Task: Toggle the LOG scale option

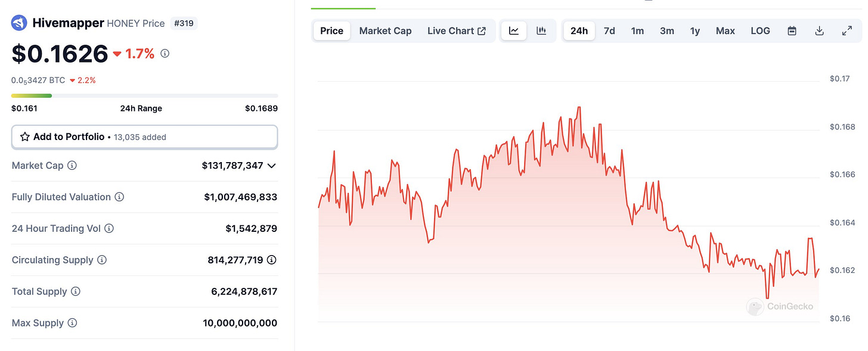Action: [x=761, y=31]
